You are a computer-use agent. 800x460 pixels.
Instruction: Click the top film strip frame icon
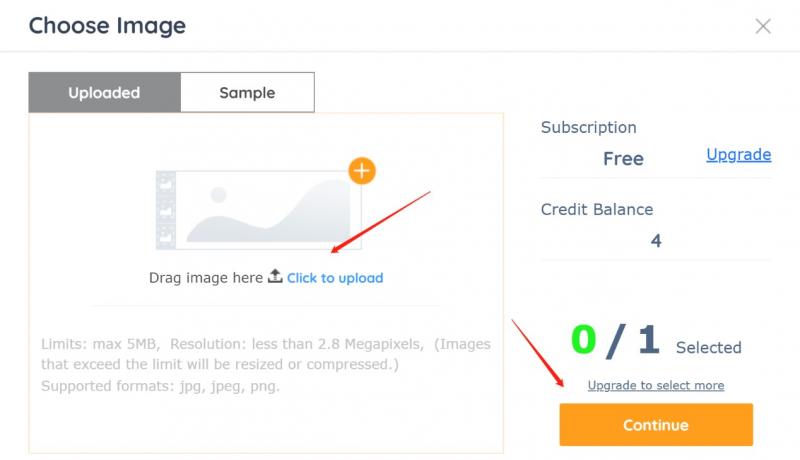click(166, 184)
